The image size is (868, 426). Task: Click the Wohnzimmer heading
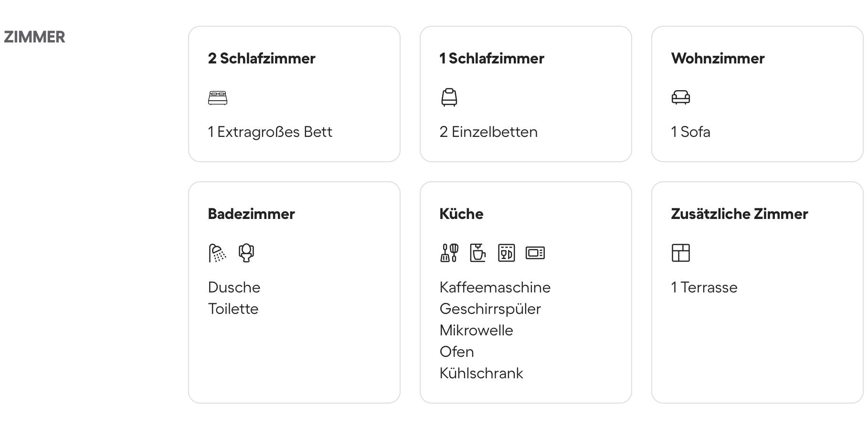(718, 59)
